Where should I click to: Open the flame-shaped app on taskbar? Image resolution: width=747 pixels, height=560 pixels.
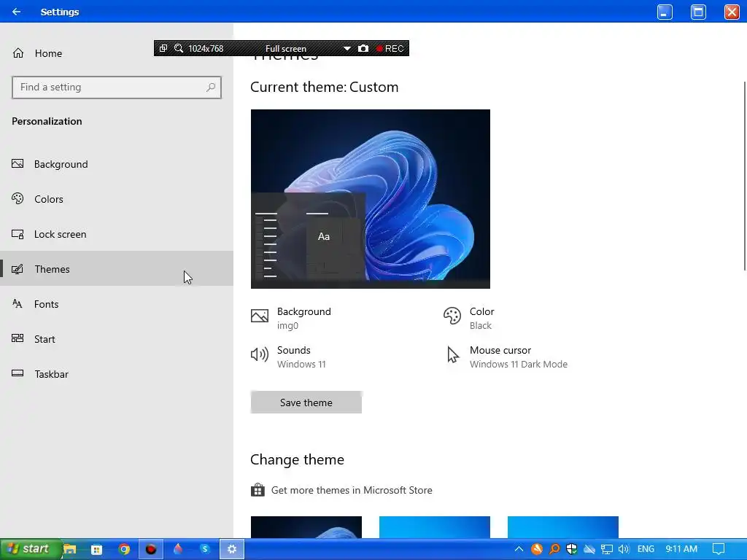(x=178, y=549)
